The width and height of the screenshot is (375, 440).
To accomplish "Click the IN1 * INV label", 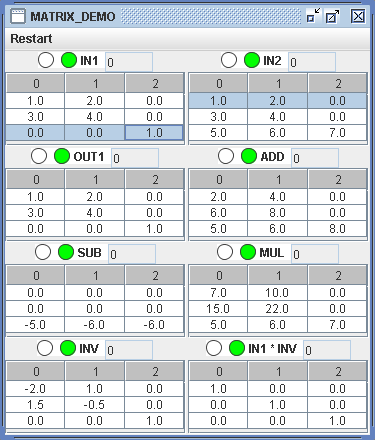I will click(272, 349).
